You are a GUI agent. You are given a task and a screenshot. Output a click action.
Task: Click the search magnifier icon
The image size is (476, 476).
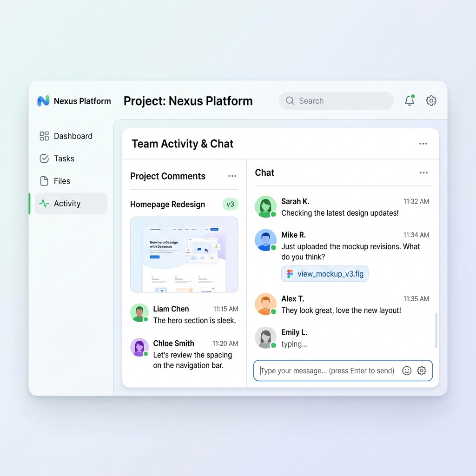pyautogui.click(x=290, y=101)
